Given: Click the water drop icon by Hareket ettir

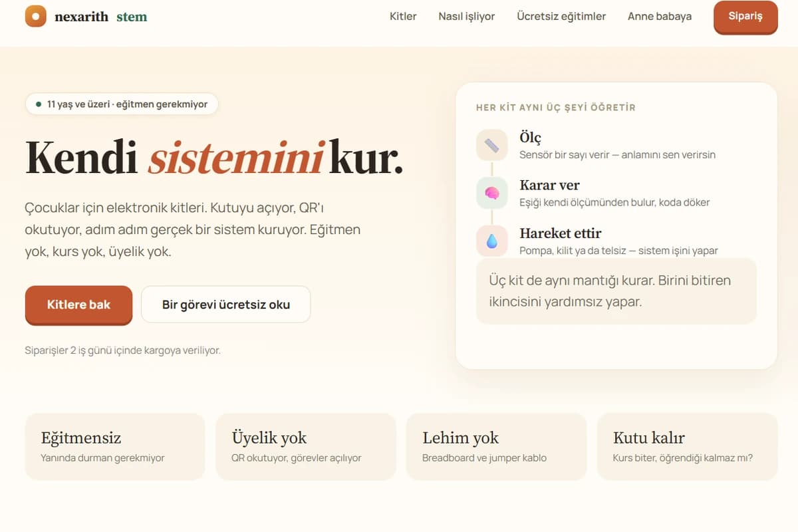Looking at the screenshot, I should [492, 241].
